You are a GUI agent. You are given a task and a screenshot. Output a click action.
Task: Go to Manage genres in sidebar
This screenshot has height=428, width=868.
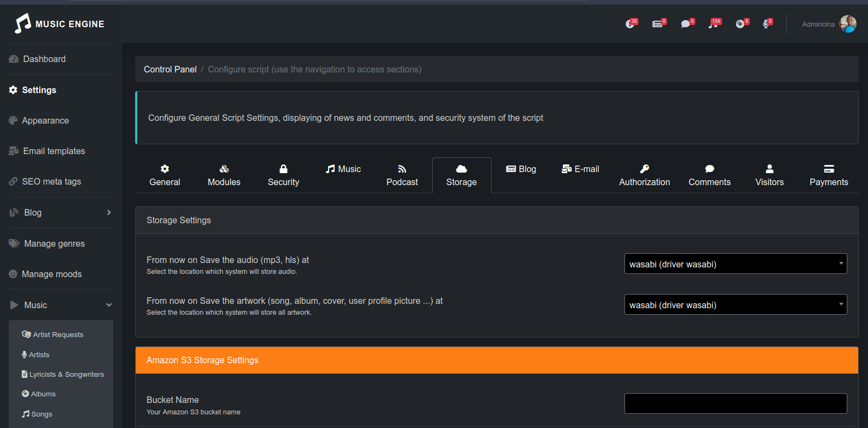(x=54, y=243)
